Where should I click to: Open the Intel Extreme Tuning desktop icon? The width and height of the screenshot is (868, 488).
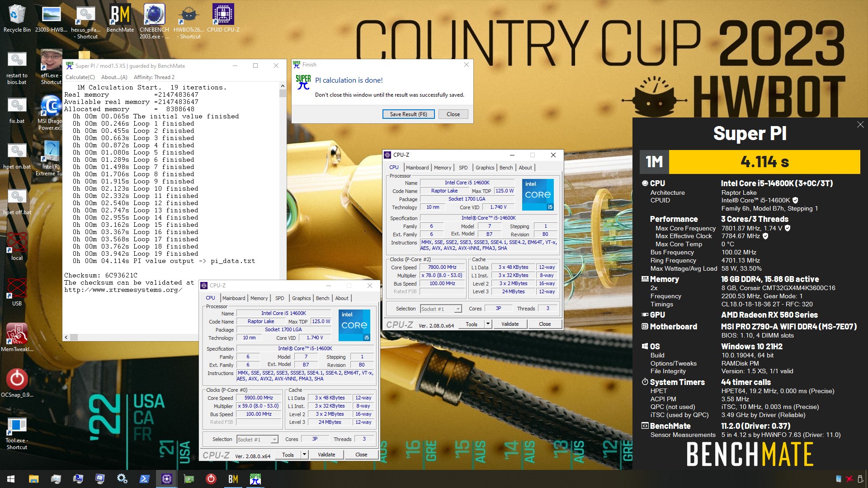tap(51, 159)
